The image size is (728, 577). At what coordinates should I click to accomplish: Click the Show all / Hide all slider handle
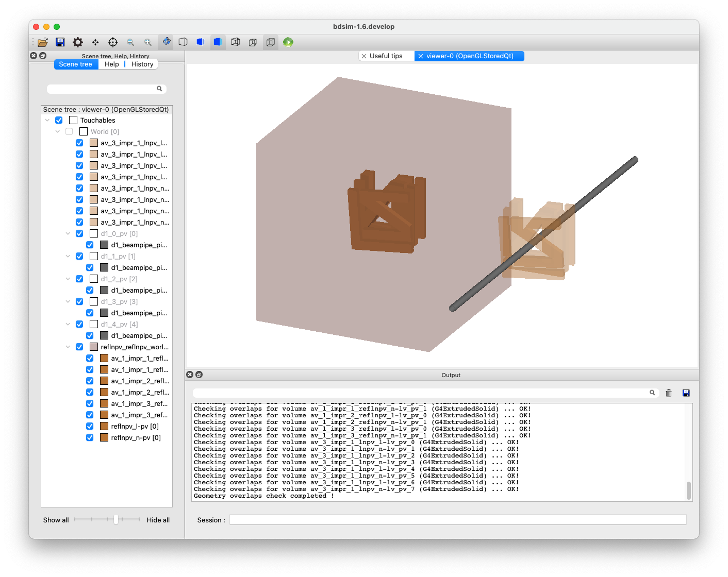pyautogui.click(x=116, y=520)
